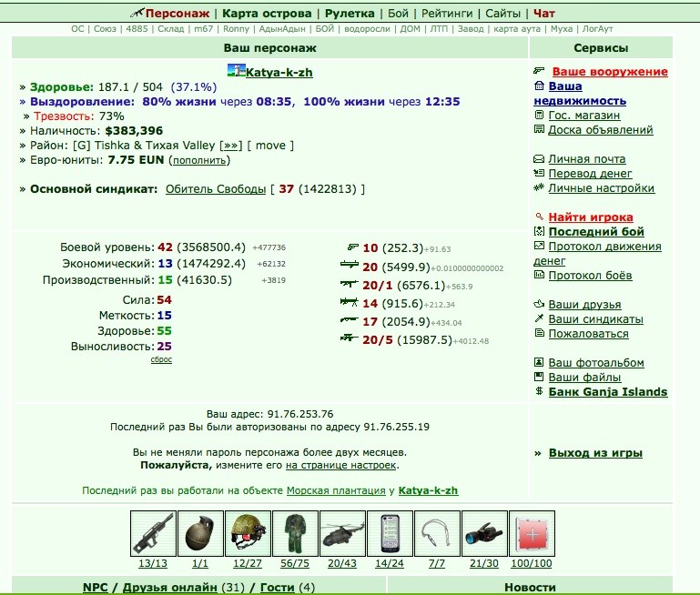Open the Друзья онлайн list link
This screenshot has width=700, height=595.
click(169, 588)
